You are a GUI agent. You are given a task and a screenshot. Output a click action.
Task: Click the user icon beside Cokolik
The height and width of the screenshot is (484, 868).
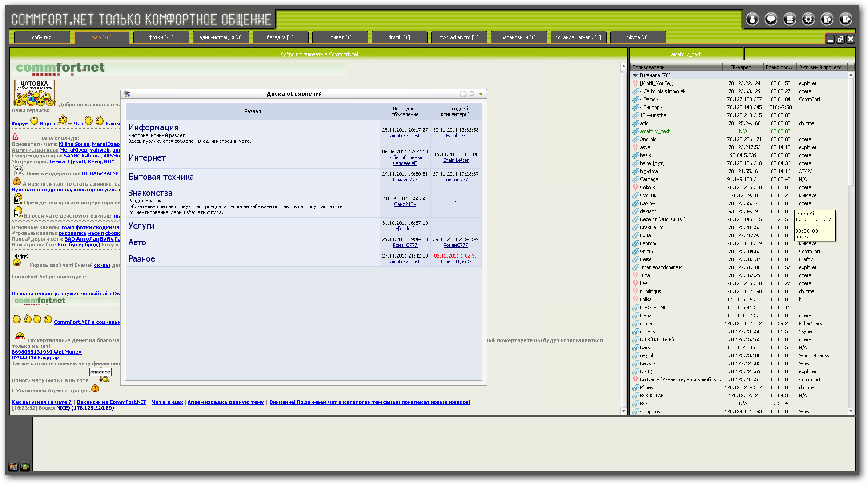tap(635, 187)
